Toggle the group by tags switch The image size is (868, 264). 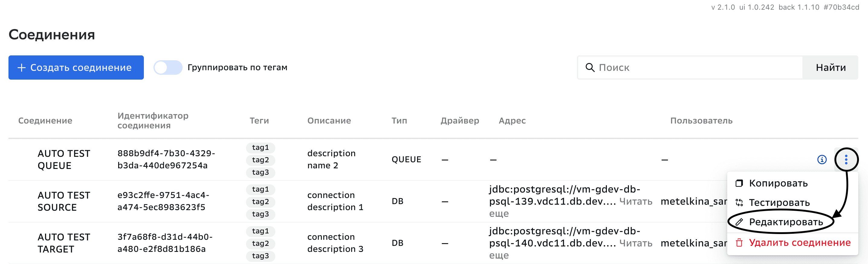pyautogui.click(x=168, y=68)
